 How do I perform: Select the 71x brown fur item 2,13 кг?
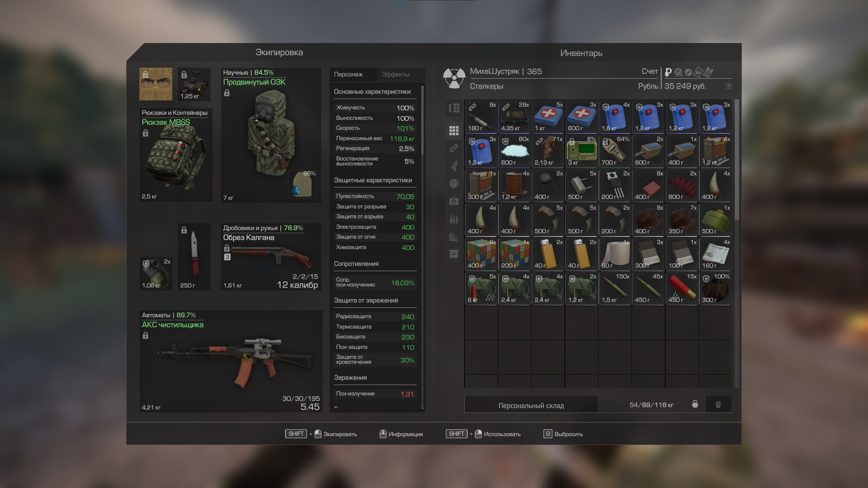coord(548,151)
